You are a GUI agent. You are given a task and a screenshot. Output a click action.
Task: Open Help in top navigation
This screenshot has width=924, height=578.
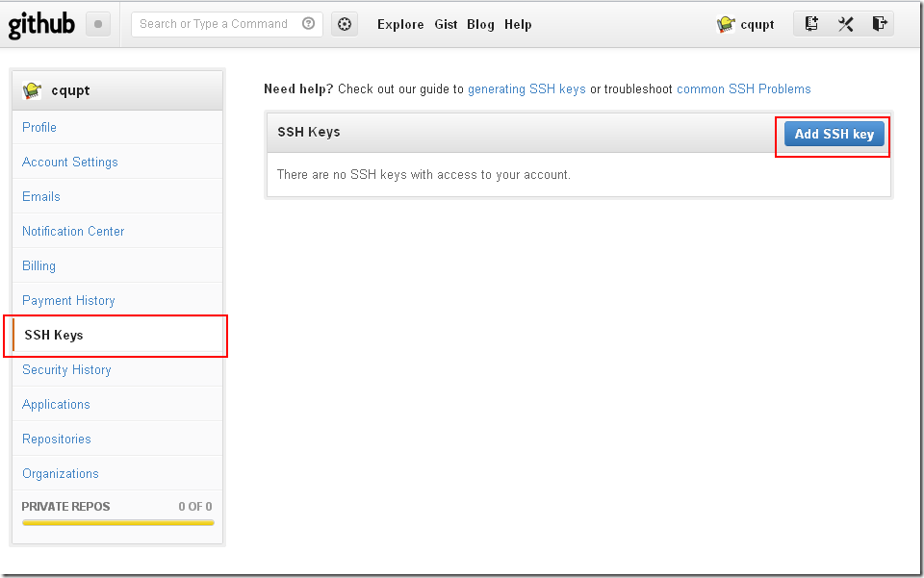click(x=518, y=24)
